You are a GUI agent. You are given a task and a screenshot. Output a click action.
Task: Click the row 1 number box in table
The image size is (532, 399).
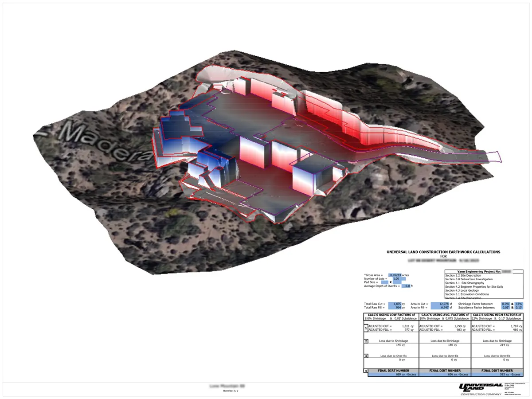(x=366, y=328)
